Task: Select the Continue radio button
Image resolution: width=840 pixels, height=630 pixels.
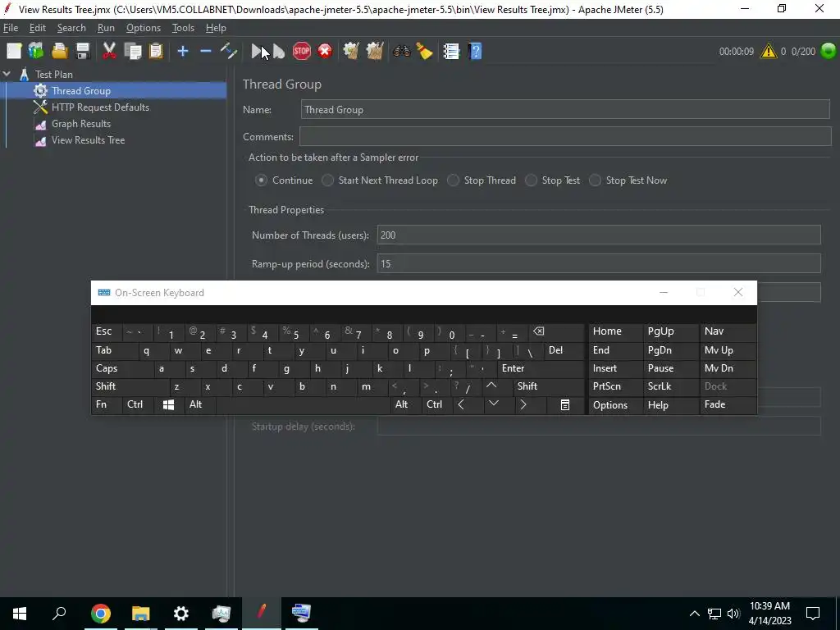Action: pos(261,180)
